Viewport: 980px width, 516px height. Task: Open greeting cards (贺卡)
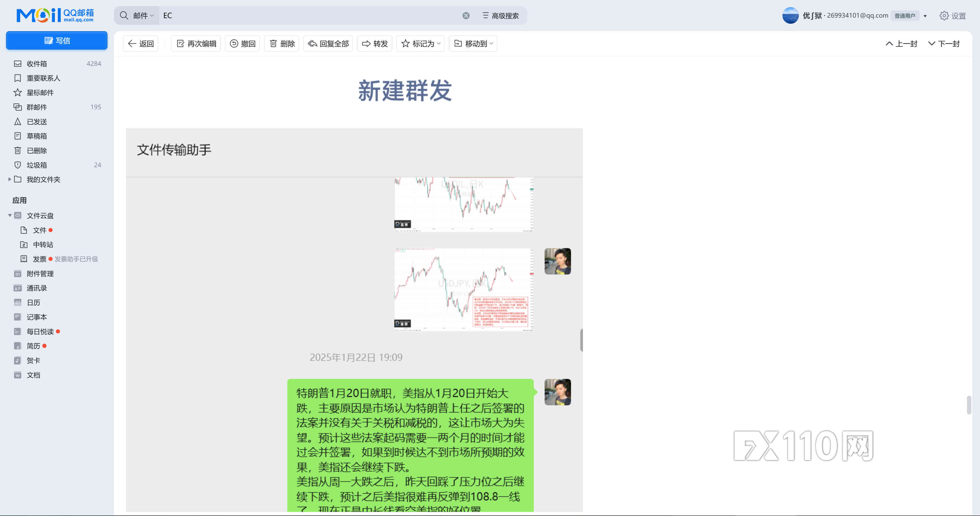[x=33, y=360]
